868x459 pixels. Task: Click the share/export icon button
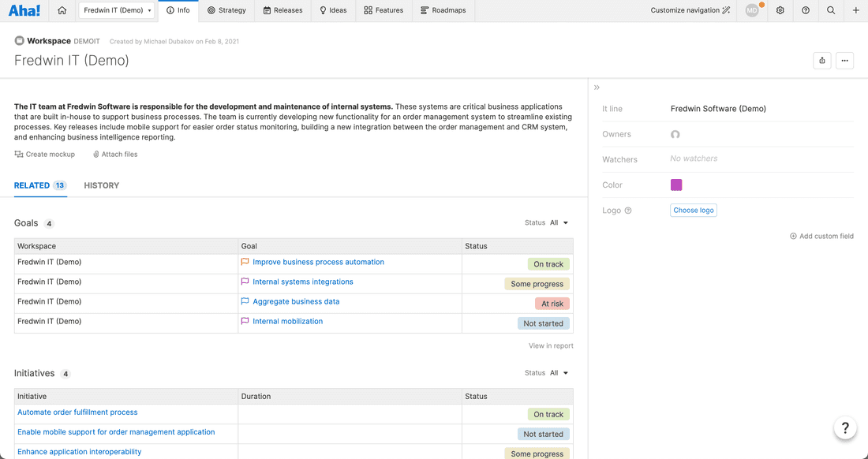point(822,61)
